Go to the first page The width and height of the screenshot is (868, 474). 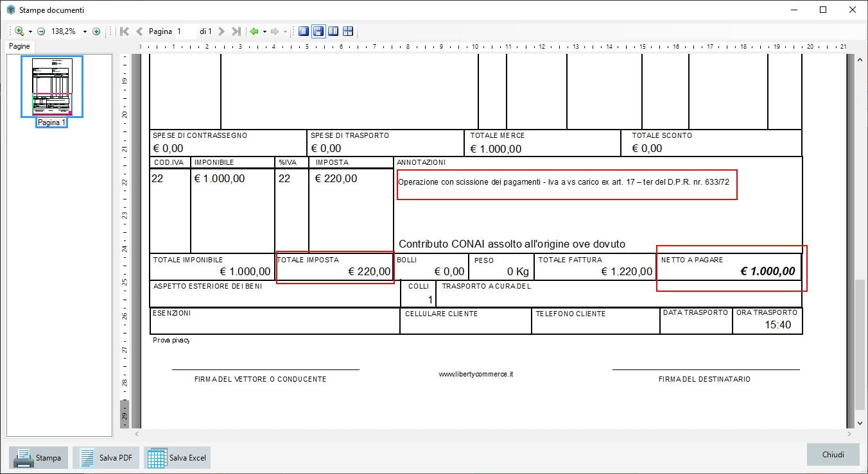coord(125,31)
